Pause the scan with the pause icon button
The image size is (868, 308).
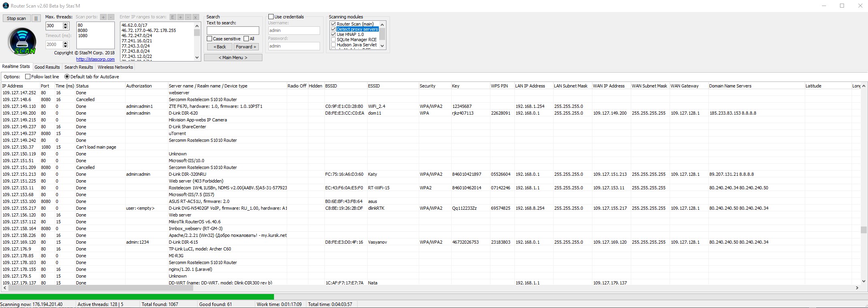coord(36,18)
